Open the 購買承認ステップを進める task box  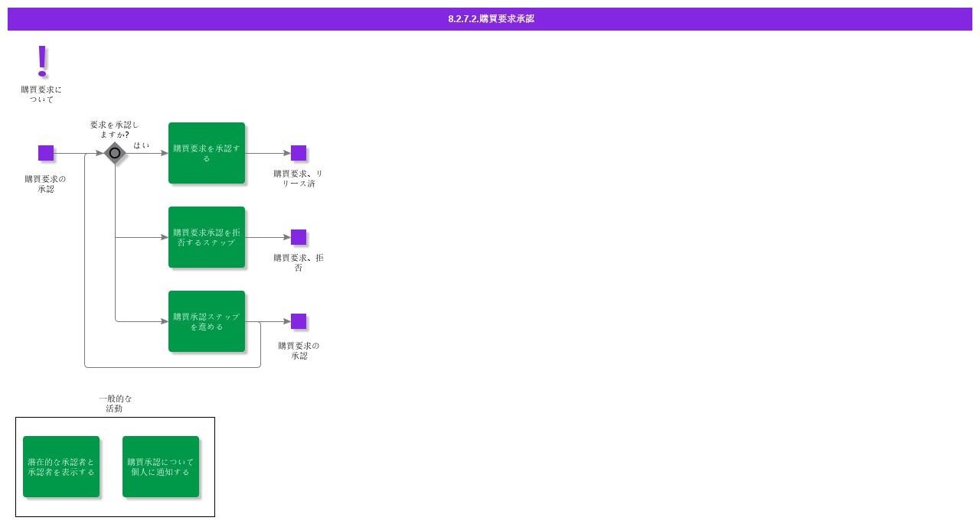pyautogui.click(x=207, y=321)
